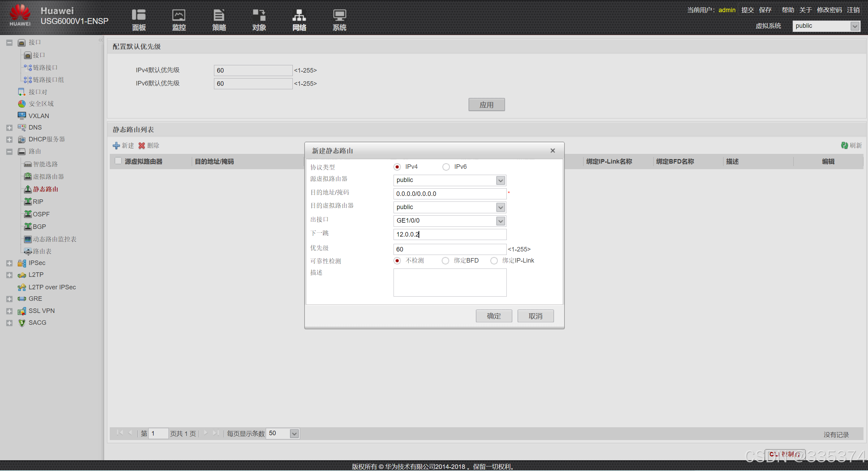Open the 出接口 GE1/0/0 dropdown
This screenshot has width=868, height=471.
(500, 221)
